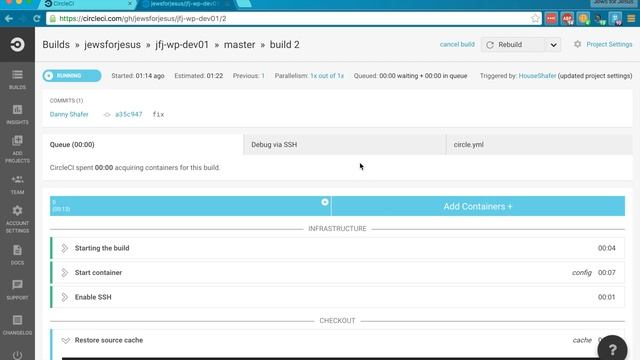This screenshot has width=640, height=360.
Task: Open the browser hamburger menu
Action: 631,18
